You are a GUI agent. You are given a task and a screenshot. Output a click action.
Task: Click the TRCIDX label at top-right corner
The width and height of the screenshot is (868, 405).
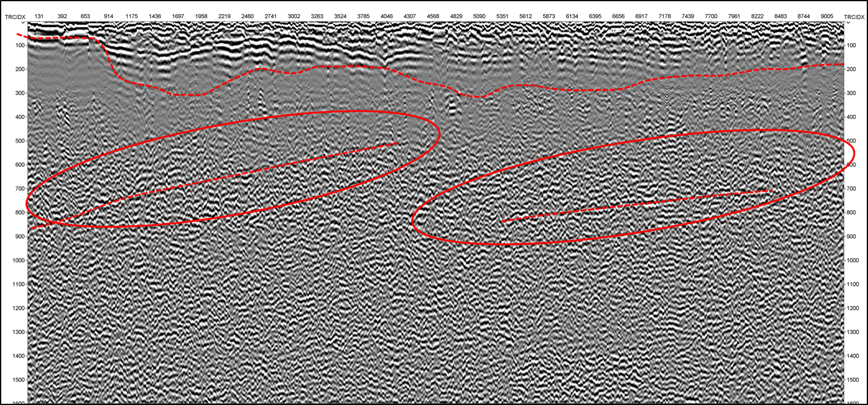(853, 16)
